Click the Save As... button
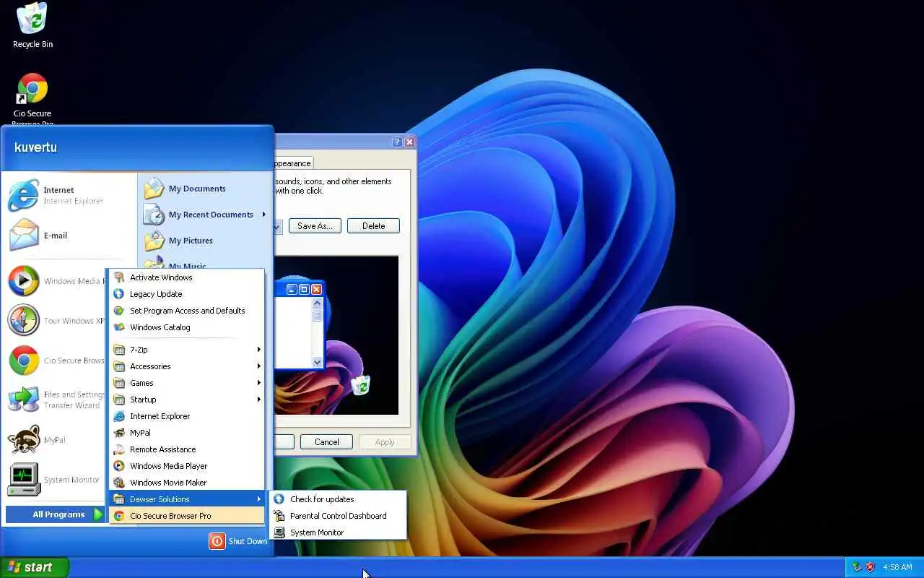Viewport: 924px width, 578px height. (x=315, y=226)
